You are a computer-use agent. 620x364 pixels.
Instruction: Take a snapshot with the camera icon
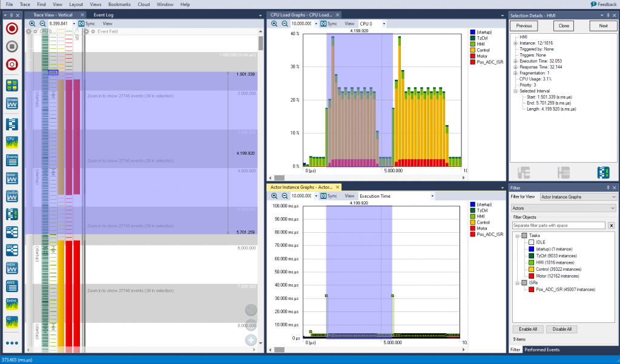coord(12,64)
